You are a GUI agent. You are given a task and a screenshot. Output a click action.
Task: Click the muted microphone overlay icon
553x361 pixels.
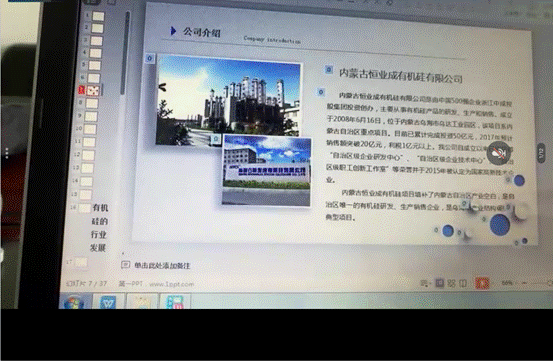click(498, 153)
